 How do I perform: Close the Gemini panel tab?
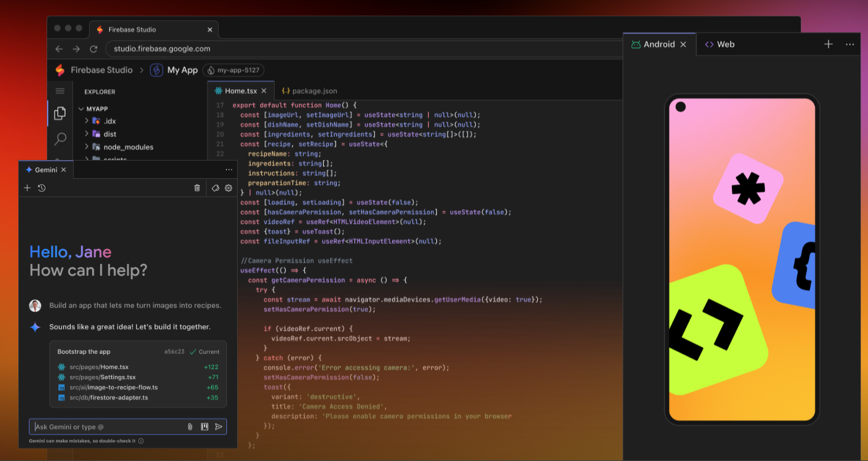coord(64,169)
